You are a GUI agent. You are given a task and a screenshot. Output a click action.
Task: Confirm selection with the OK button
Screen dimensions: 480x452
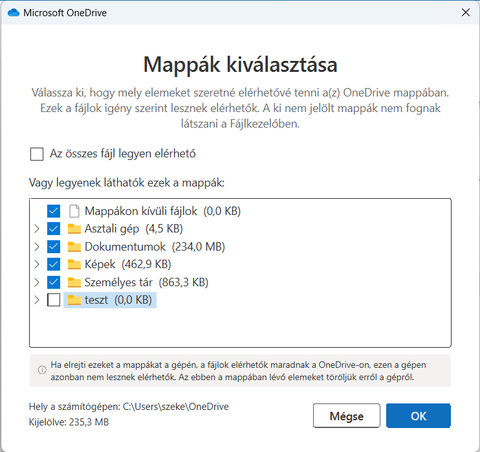click(418, 416)
